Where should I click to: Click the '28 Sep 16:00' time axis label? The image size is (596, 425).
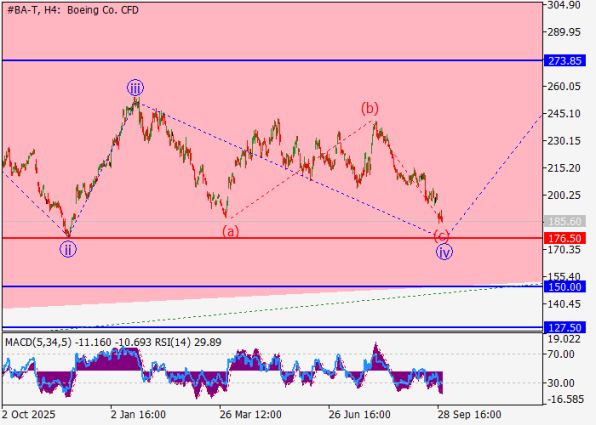[469, 414]
